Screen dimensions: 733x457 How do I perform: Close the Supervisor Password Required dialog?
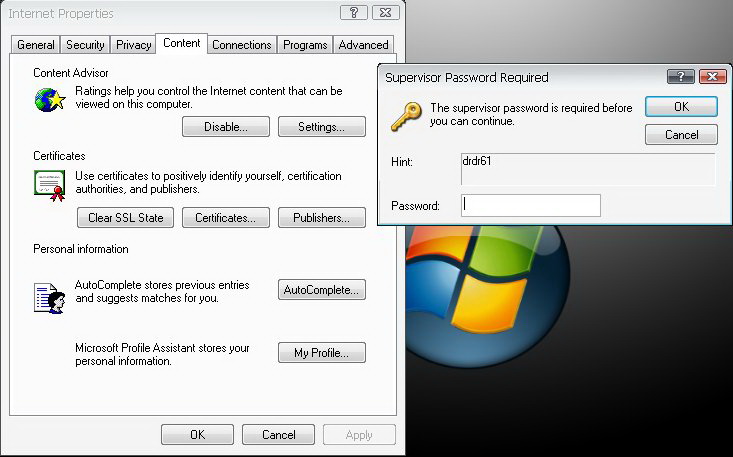[x=712, y=77]
